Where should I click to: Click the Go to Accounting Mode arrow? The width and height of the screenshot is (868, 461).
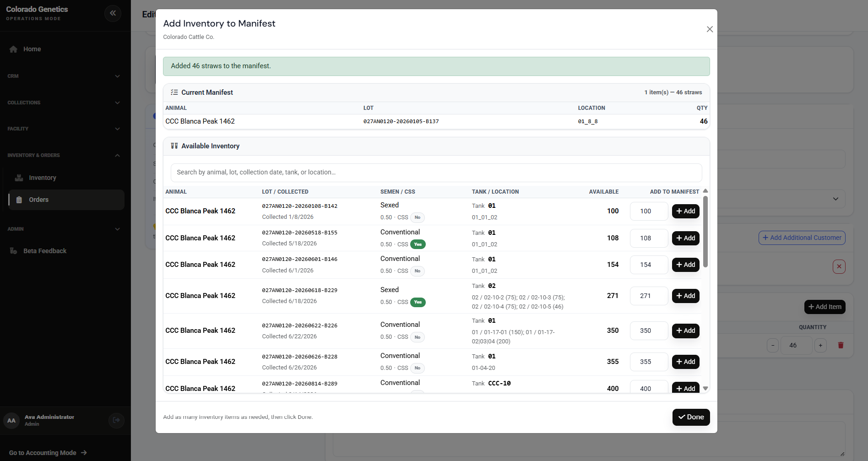[84, 453]
